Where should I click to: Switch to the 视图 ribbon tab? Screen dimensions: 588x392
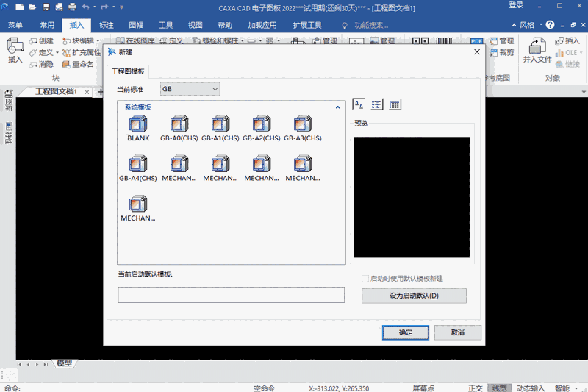click(x=196, y=25)
